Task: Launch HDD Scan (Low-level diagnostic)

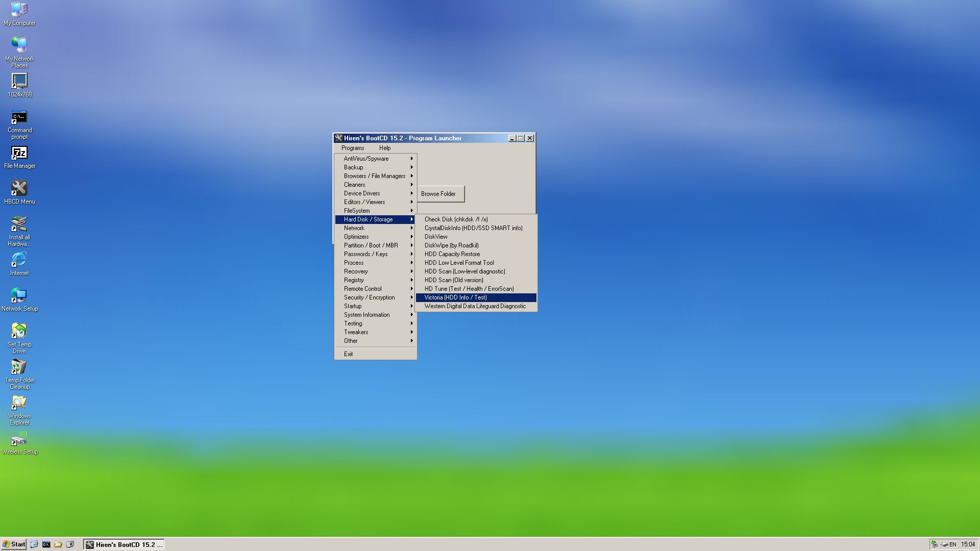Action: point(476,271)
